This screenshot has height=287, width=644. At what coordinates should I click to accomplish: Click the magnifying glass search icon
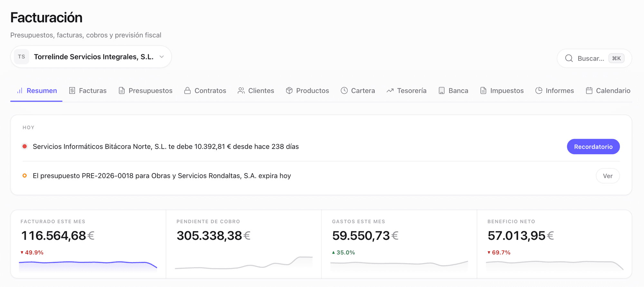pos(569,58)
